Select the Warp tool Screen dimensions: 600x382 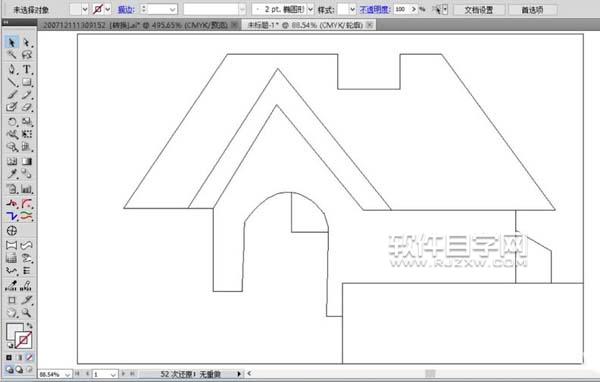tap(12, 134)
